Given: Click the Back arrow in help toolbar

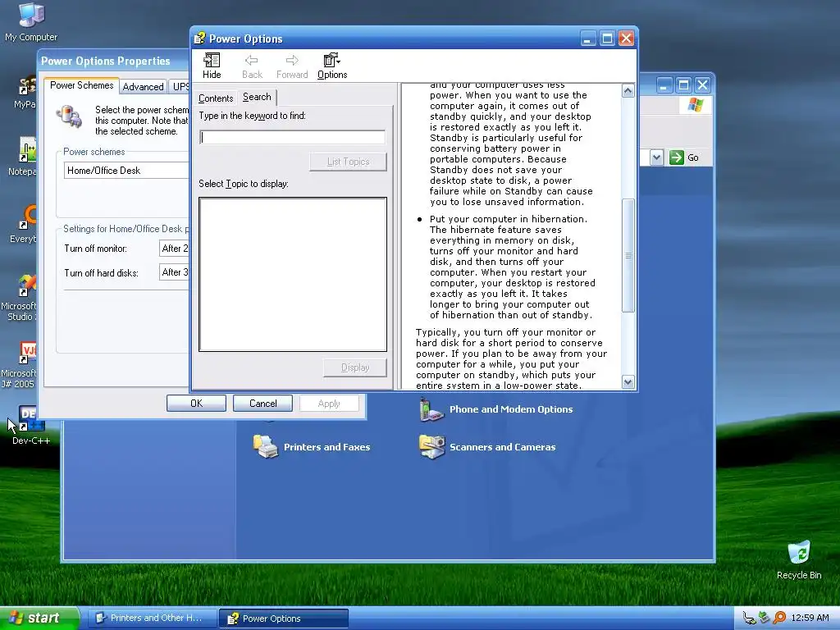Looking at the screenshot, I should (251, 60).
